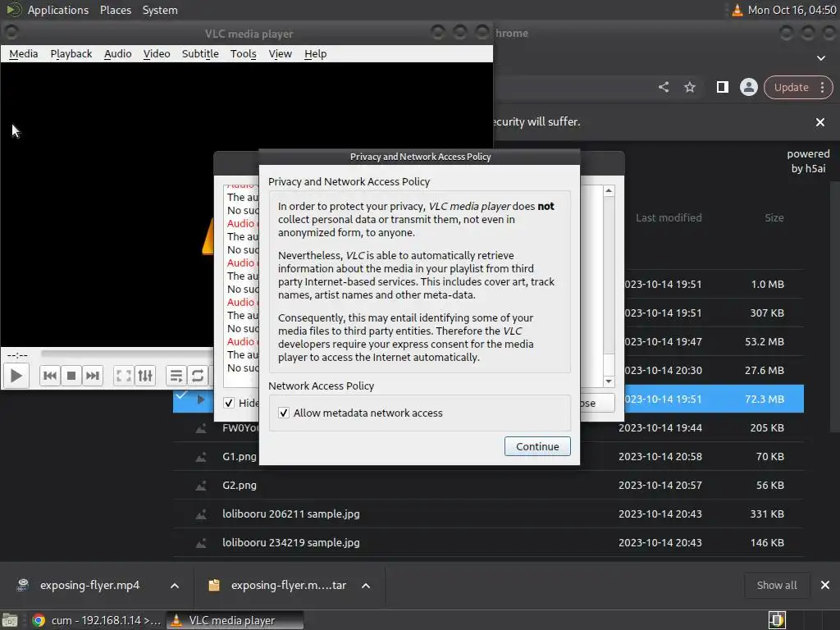Click the VLC play button
The height and width of the screenshot is (630, 840).
coord(16,376)
